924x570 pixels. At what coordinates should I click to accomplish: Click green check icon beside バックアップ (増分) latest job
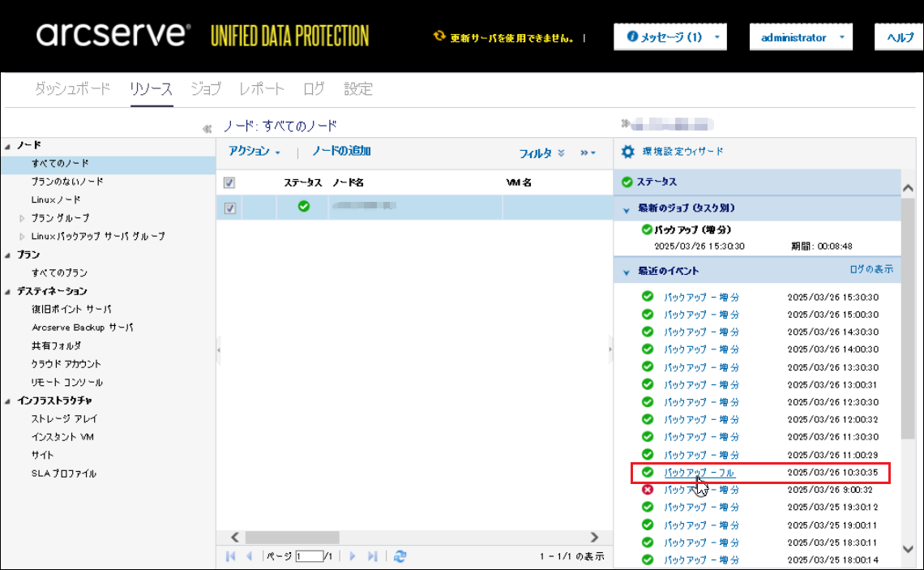point(647,229)
